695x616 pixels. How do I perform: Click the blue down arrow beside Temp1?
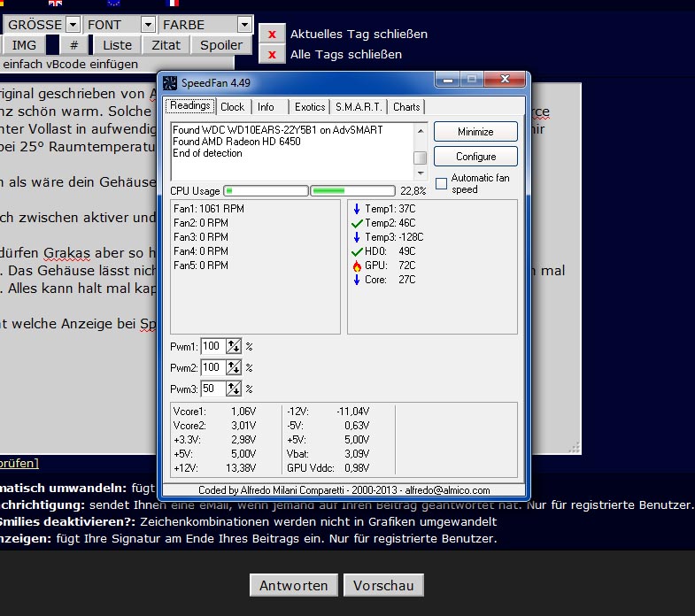pyautogui.click(x=357, y=209)
